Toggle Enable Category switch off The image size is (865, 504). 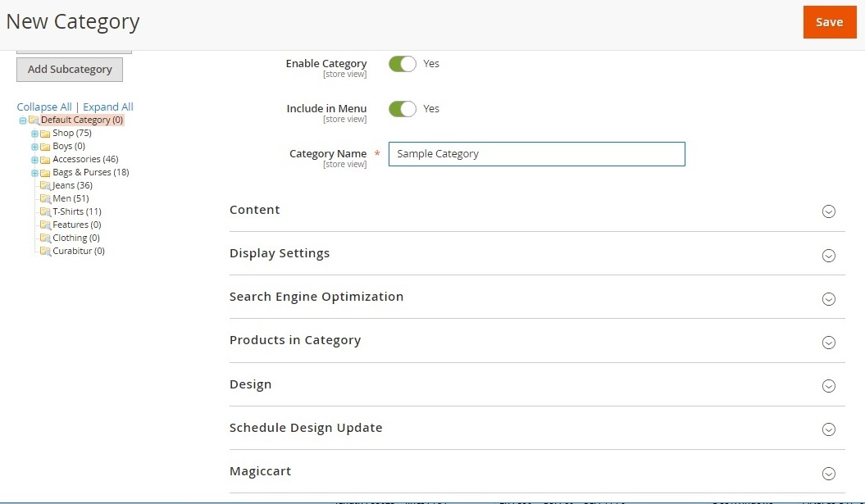[402, 64]
